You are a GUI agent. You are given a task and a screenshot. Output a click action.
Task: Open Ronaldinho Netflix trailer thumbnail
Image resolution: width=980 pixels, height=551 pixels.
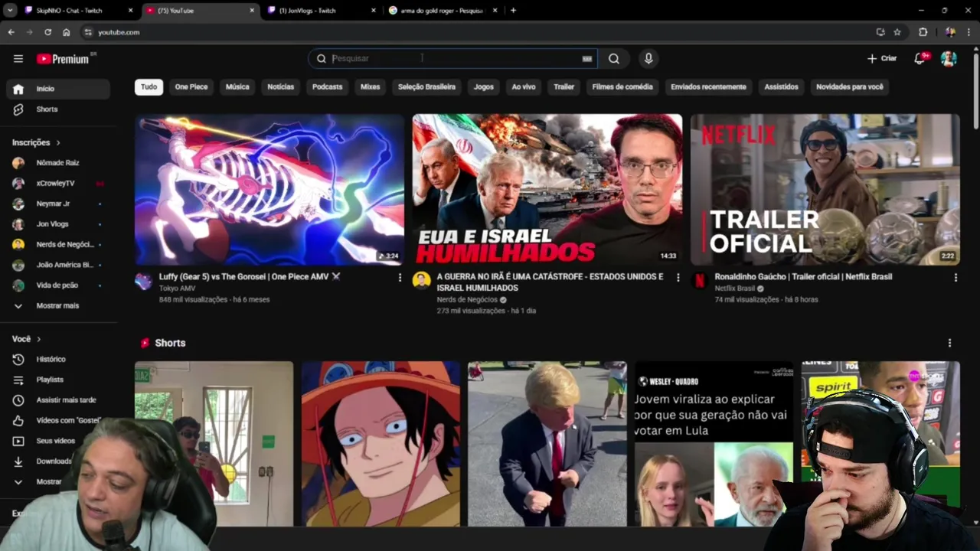coord(825,190)
